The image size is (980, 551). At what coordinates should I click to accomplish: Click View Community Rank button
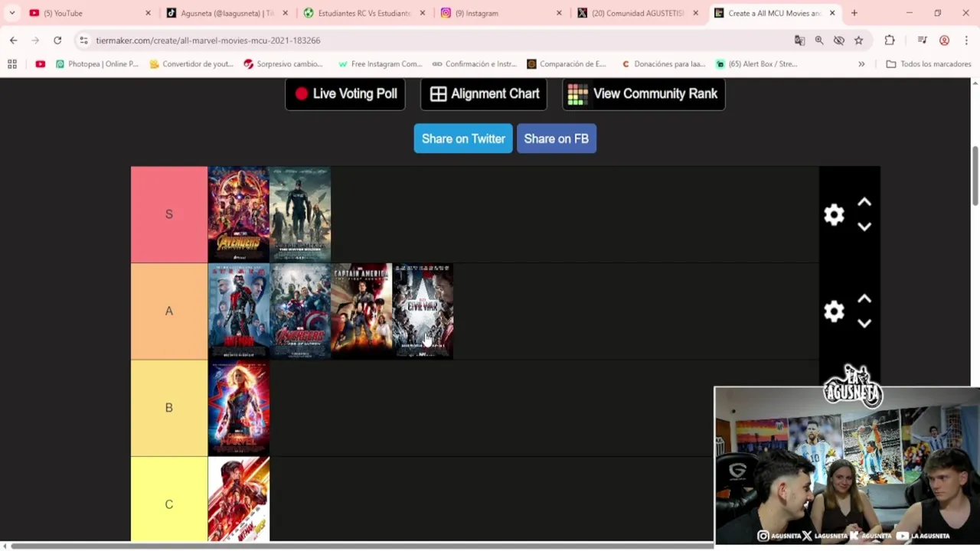[644, 93]
